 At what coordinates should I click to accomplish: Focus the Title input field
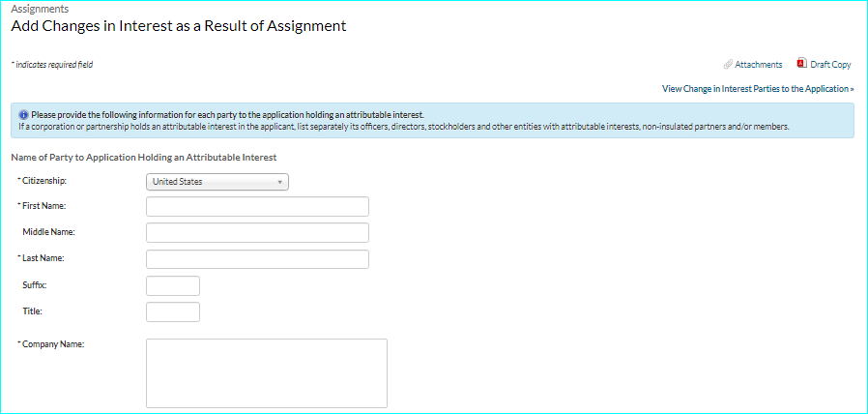[x=172, y=311]
